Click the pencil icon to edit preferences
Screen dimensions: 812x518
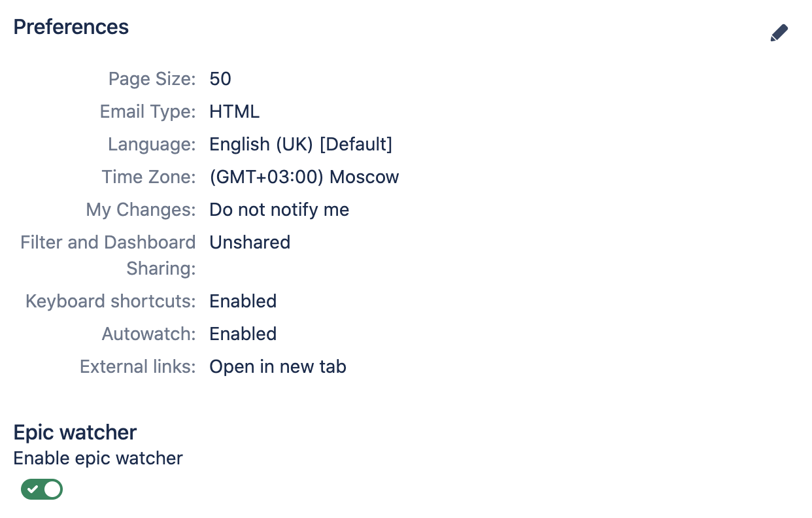779,33
